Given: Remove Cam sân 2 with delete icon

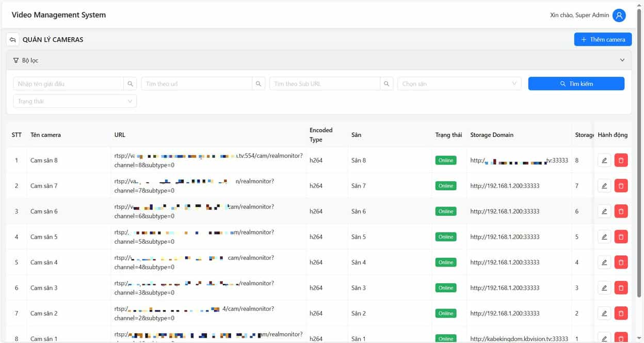Looking at the screenshot, I should pos(621,313).
